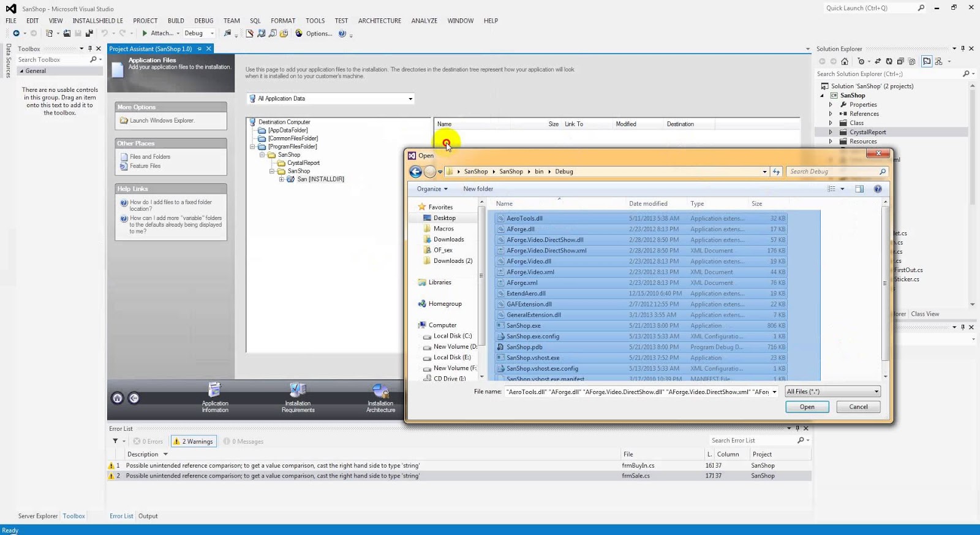Screen dimensions: 980x535
Task: Open the InstallShield help icon in toolbar
Action: 342,34
